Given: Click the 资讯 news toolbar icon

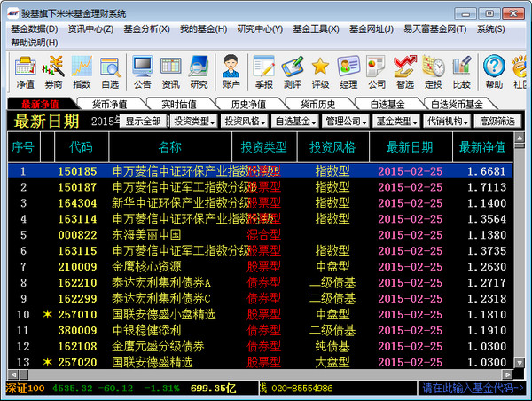Looking at the screenshot, I should coord(170,73).
